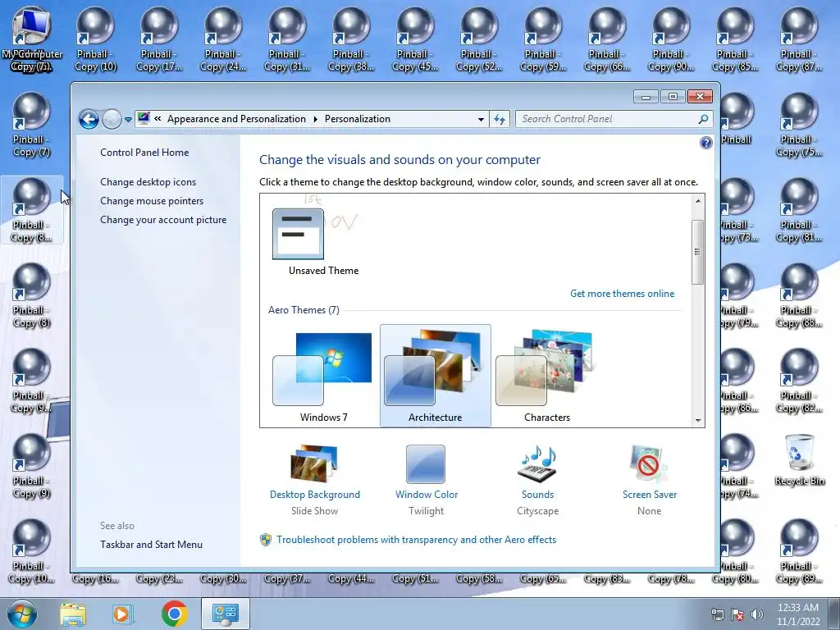Select Pinball - Copy (45... shortcut
This screenshot has height=630, width=840.
coord(415,39)
